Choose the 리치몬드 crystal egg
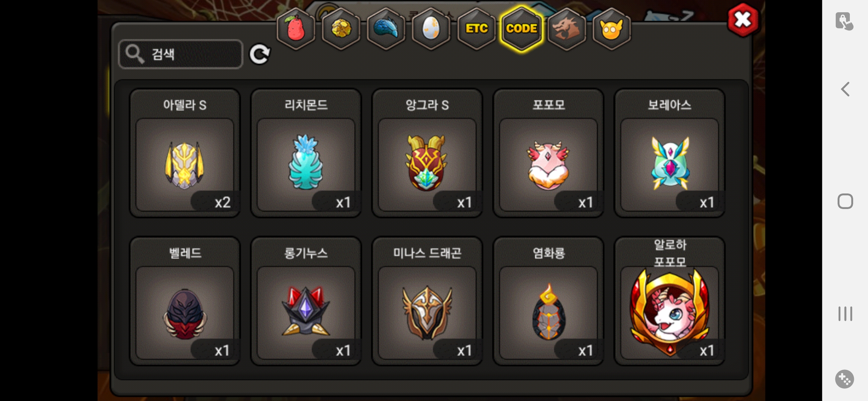The height and width of the screenshot is (401, 868). 306,153
